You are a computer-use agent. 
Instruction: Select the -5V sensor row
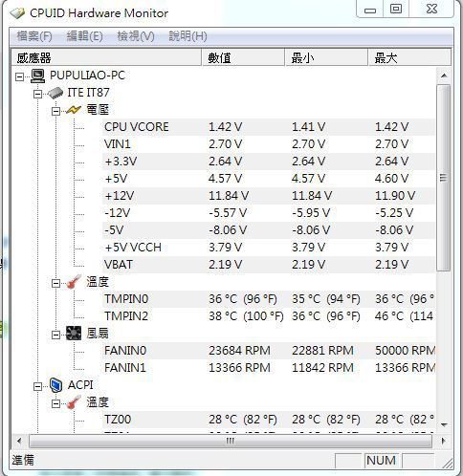click(269, 230)
